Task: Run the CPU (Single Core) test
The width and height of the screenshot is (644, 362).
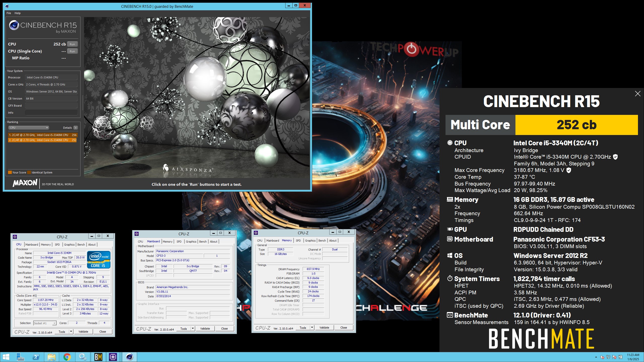Action: [x=72, y=51]
